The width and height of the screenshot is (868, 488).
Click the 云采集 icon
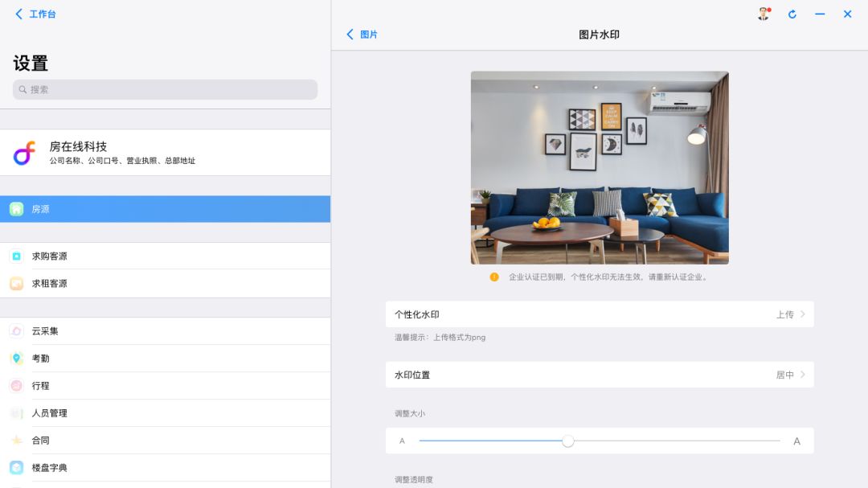[x=17, y=330]
